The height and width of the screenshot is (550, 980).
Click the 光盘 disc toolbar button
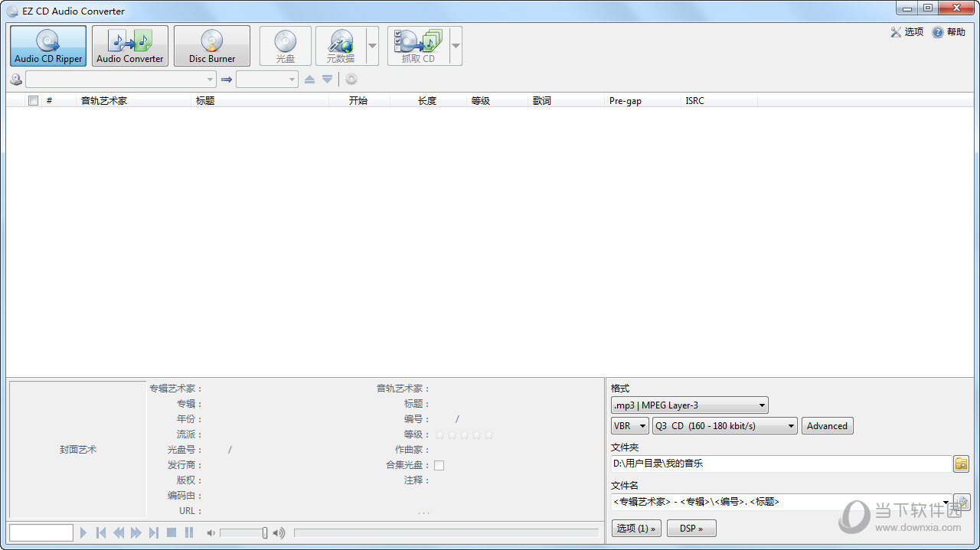coord(286,46)
